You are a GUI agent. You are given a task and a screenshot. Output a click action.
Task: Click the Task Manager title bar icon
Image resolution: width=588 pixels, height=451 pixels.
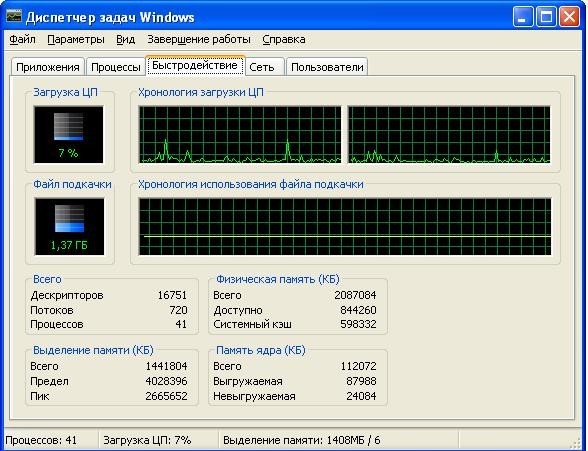point(14,16)
